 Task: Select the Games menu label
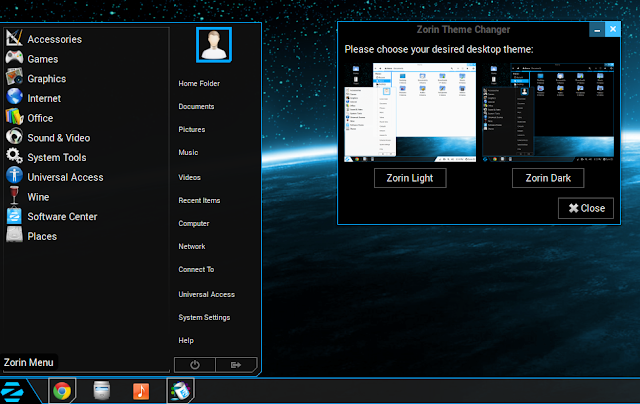click(x=42, y=59)
